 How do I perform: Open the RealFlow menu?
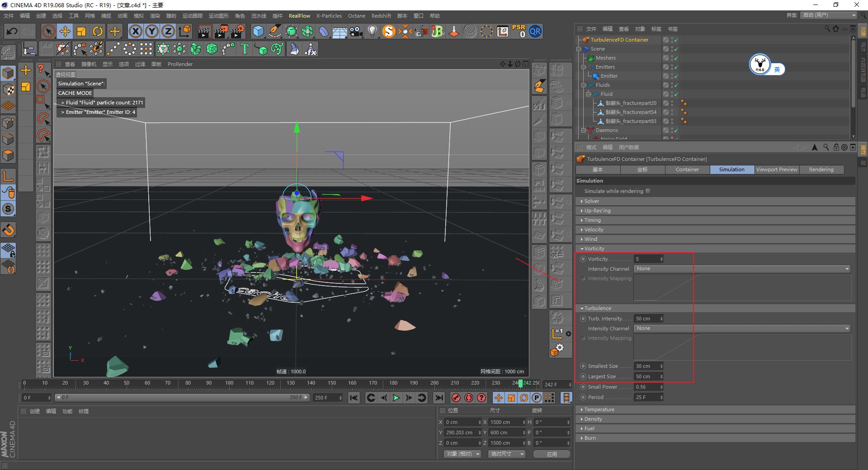(x=299, y=15)
